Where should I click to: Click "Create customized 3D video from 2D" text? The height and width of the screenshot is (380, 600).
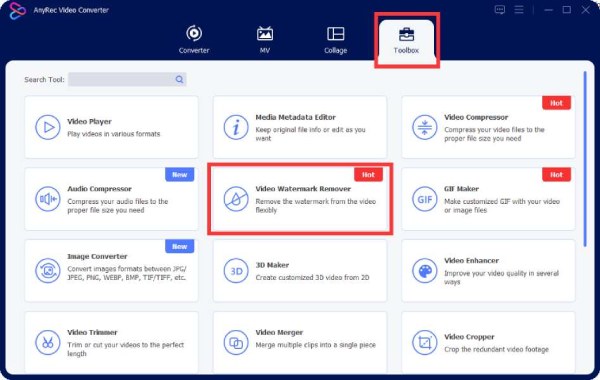312,277
